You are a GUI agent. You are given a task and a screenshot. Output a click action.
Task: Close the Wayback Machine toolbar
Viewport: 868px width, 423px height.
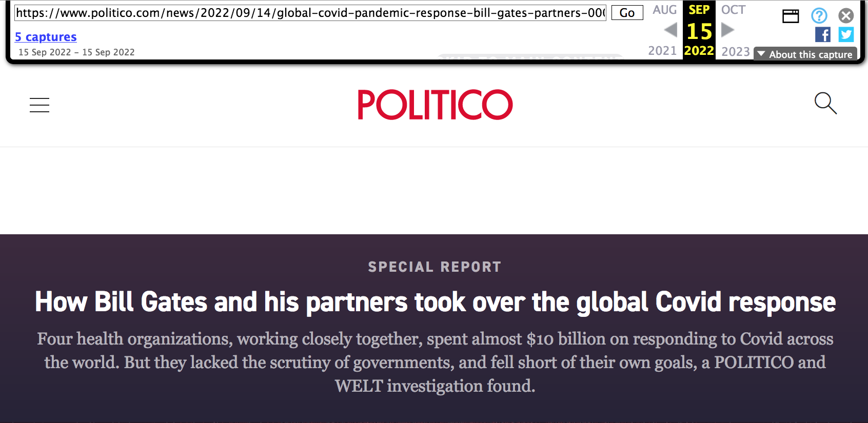tap(846, 16)
